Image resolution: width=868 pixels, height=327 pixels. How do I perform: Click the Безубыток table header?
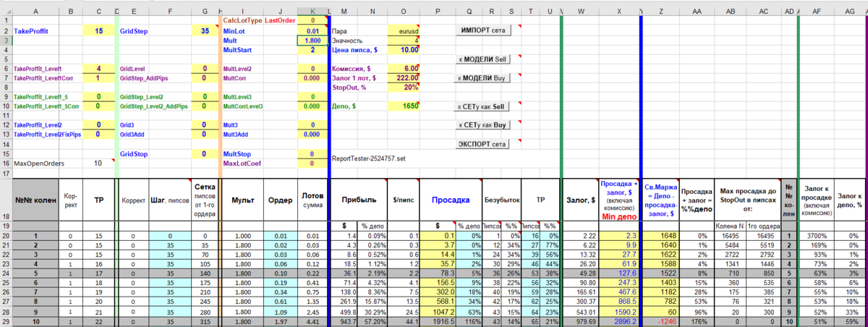point(501,200)
